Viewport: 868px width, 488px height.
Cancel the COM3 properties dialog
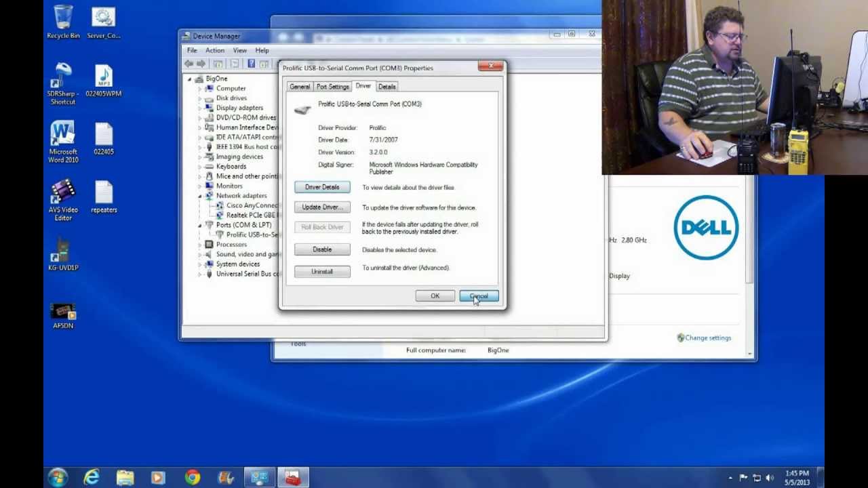click(479, 296)
